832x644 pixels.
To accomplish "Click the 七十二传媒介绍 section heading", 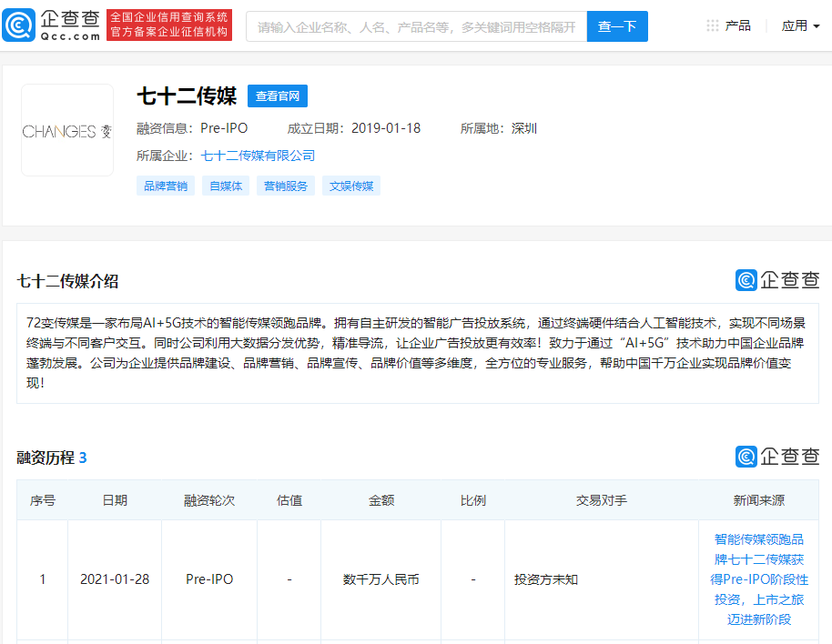I will (67, 281).
